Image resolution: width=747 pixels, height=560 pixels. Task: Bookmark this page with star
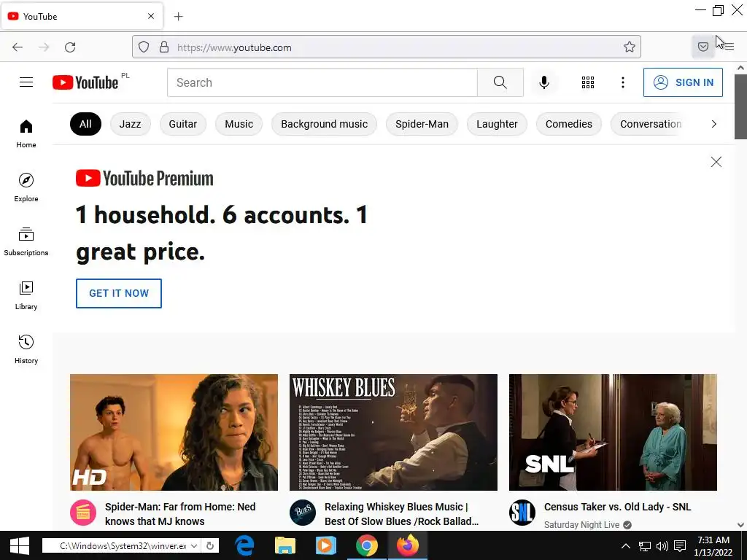coord(630,47)
